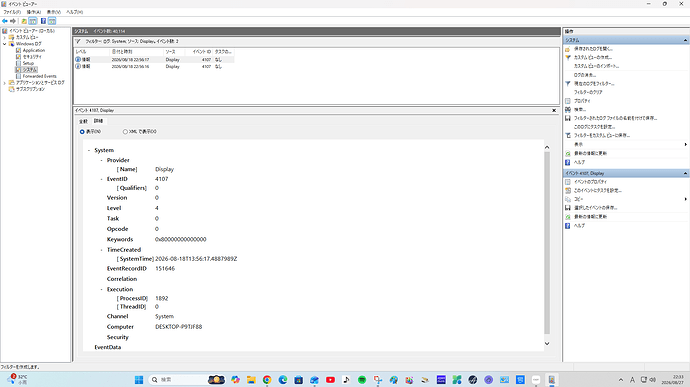Collapse the System node in details
Screen dimensions: 690x387
[x=88, y=151]
